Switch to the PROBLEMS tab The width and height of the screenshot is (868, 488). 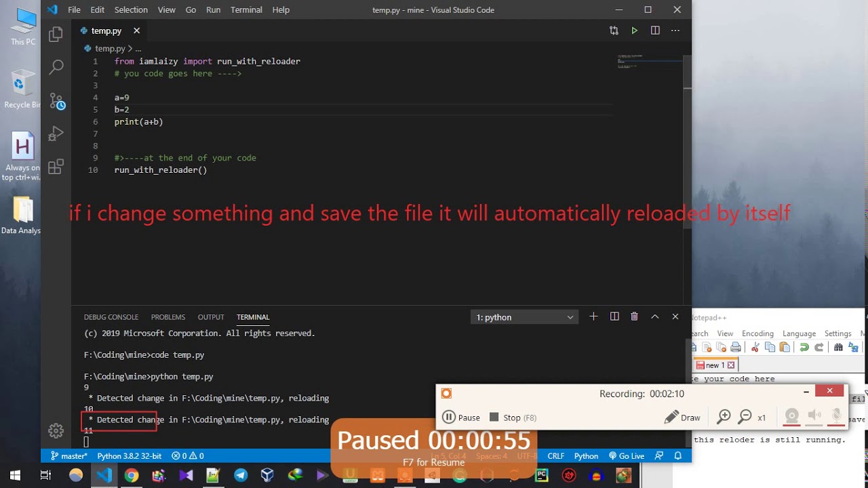tap(168, 317)
